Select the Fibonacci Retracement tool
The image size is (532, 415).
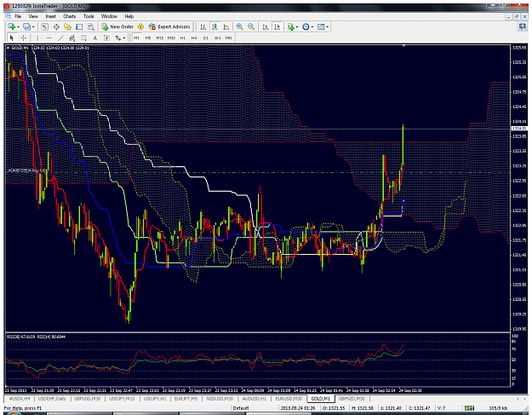83,37
